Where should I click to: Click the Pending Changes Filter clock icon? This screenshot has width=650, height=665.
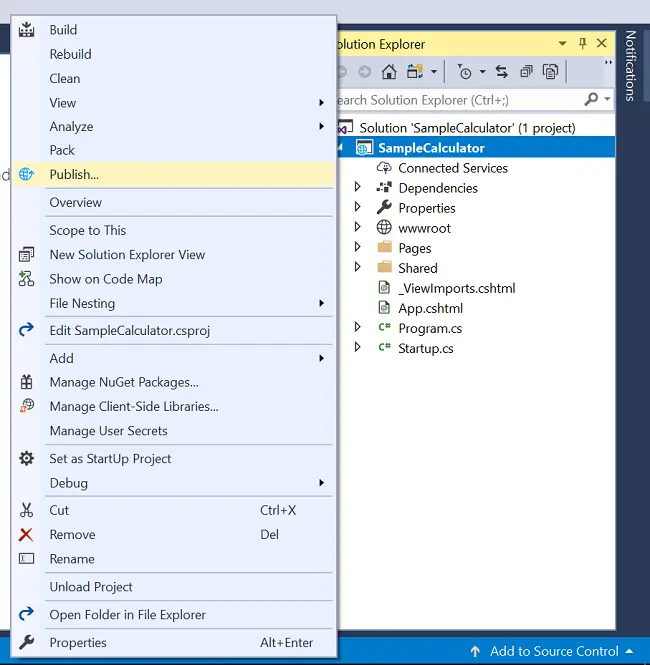tap(465, 72)
